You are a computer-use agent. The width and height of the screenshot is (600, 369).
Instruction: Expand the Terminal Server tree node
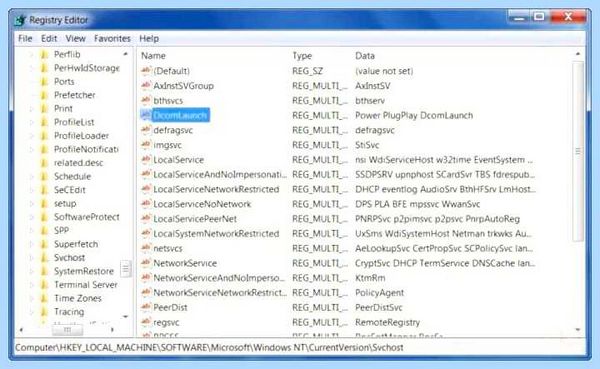(31, 285)
